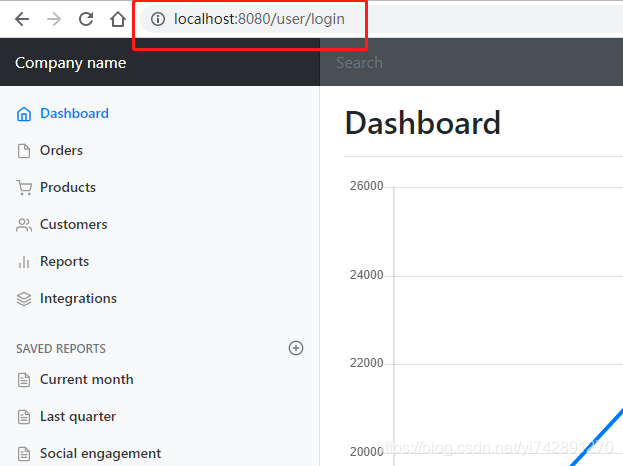Image resolution: width=623 pixels, height=466 pixels.
Task: Open the Last quarter saved report
Action: point(78,416)
